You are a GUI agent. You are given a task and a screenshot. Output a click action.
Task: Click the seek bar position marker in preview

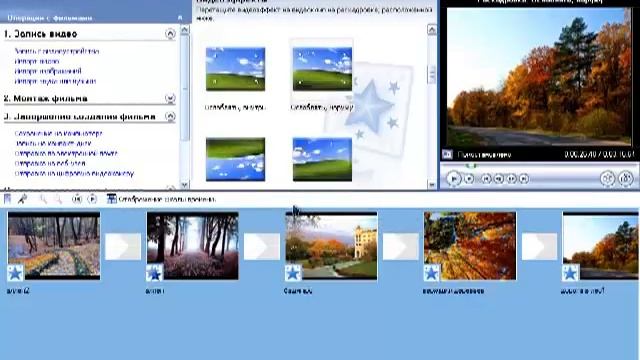point(471,166)
